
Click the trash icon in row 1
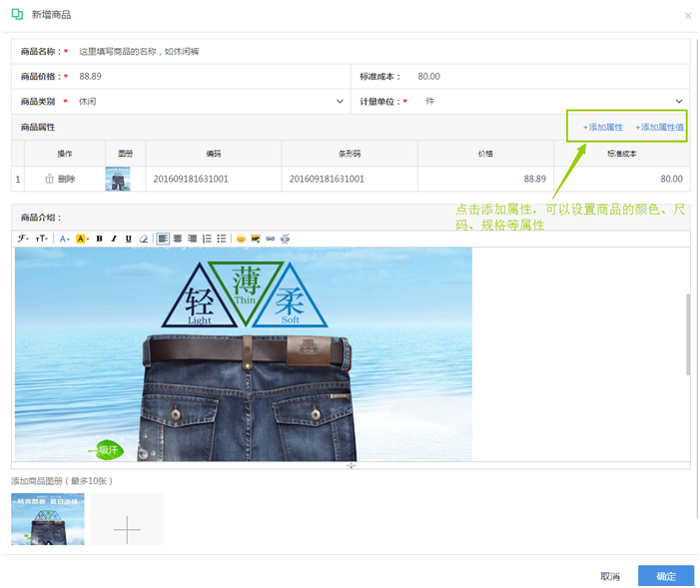pos(49,179)
